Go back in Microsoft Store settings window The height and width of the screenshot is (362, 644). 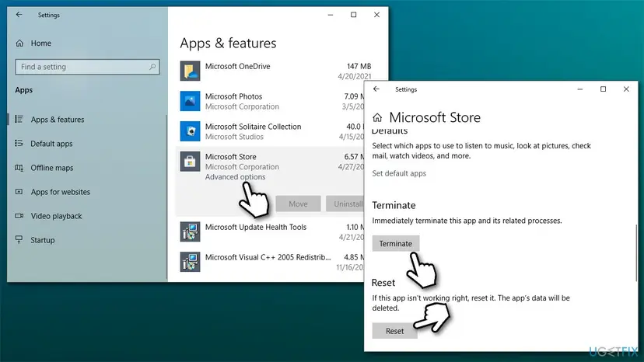(x=376, y=89)
